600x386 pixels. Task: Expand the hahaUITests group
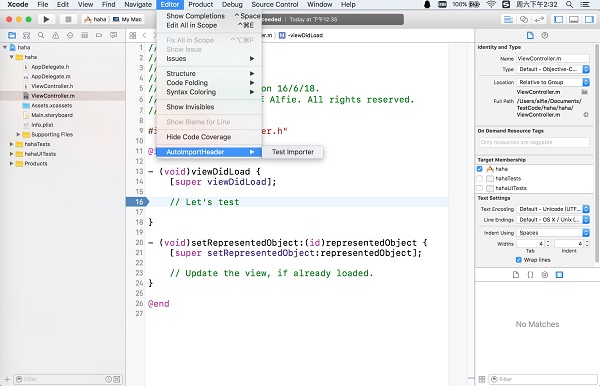(11, 154)
